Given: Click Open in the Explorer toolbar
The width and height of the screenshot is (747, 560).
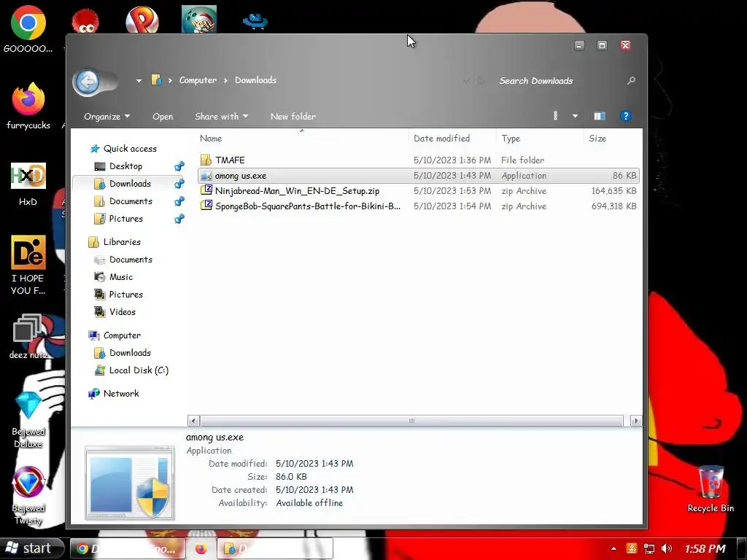Looking at the screenshot, I should [x=163, y=117].
